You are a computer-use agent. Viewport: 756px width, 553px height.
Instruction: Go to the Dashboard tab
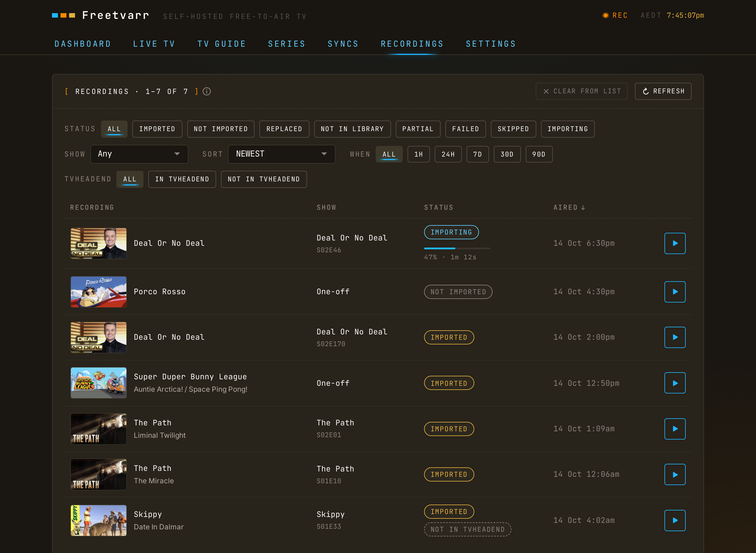[x=83, y=44]
